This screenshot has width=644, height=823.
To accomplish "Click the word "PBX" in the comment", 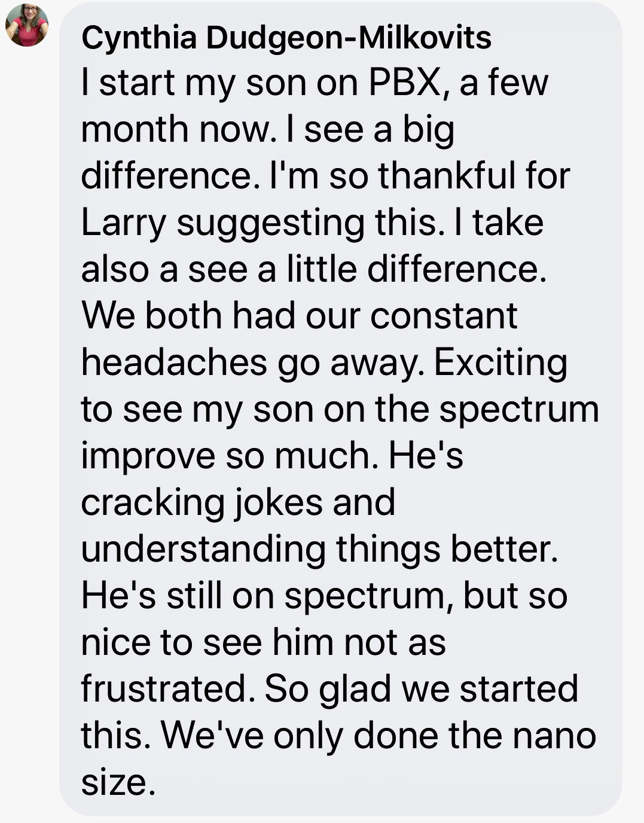I will click(x=404, y=83).
